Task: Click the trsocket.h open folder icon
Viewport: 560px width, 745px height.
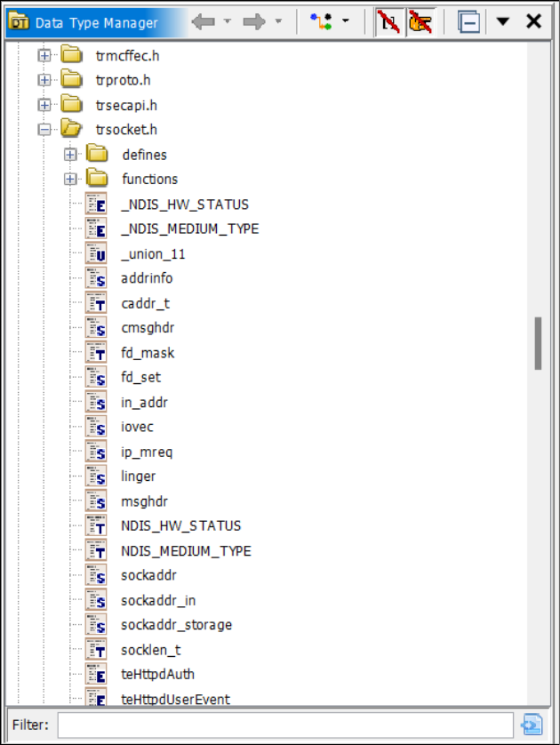Action: pyautogui.click(x=71, y=130)
